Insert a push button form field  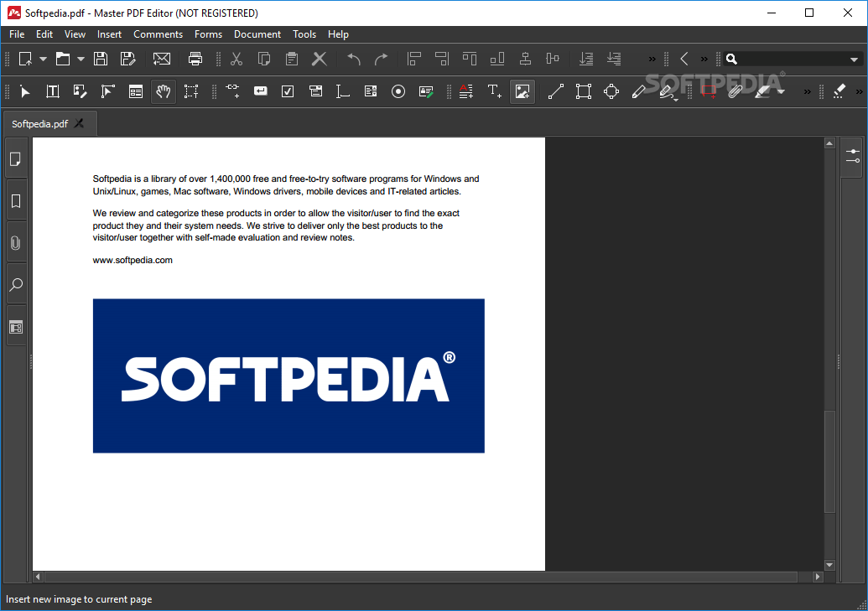point(260,91)
